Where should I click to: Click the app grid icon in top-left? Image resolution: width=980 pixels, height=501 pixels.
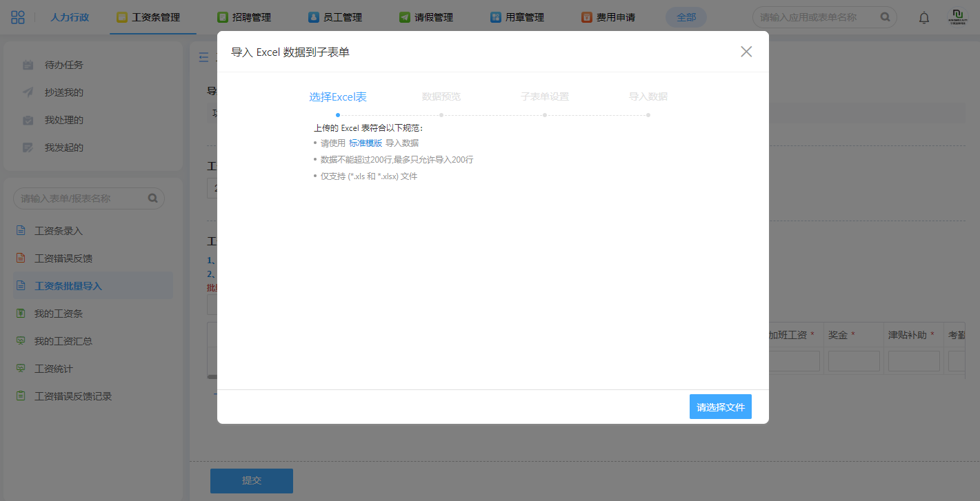click(x=18, y=17)
